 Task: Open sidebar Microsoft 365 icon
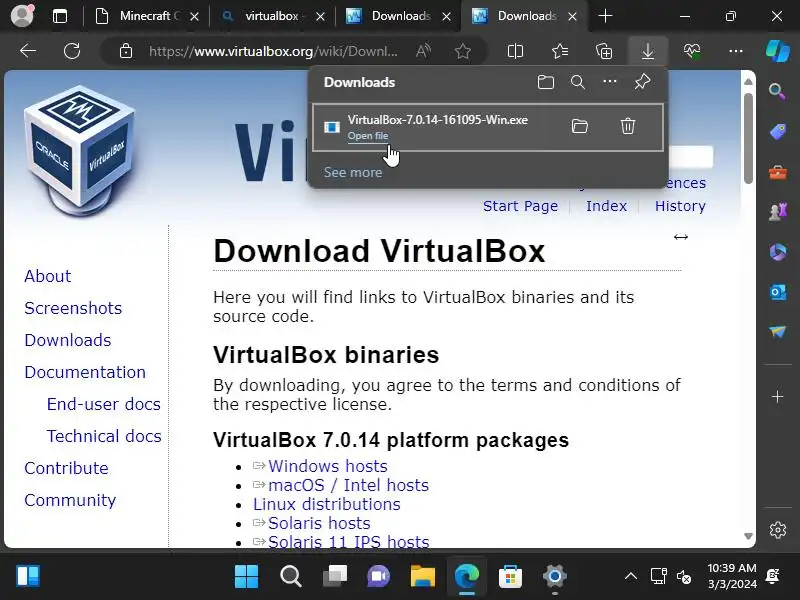tap(778, 252)
